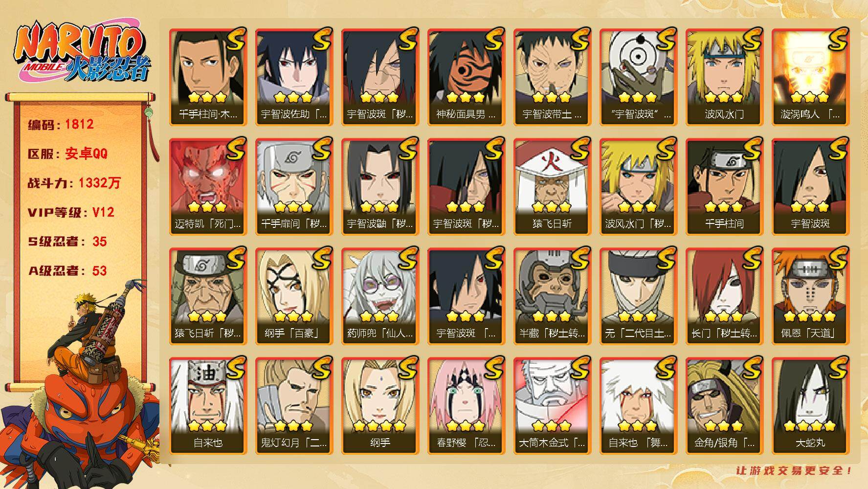Select the 神秘面具男 masked card
Viewport: 868px width, 489px height.
pyautogui.click(x=466, y=77)
